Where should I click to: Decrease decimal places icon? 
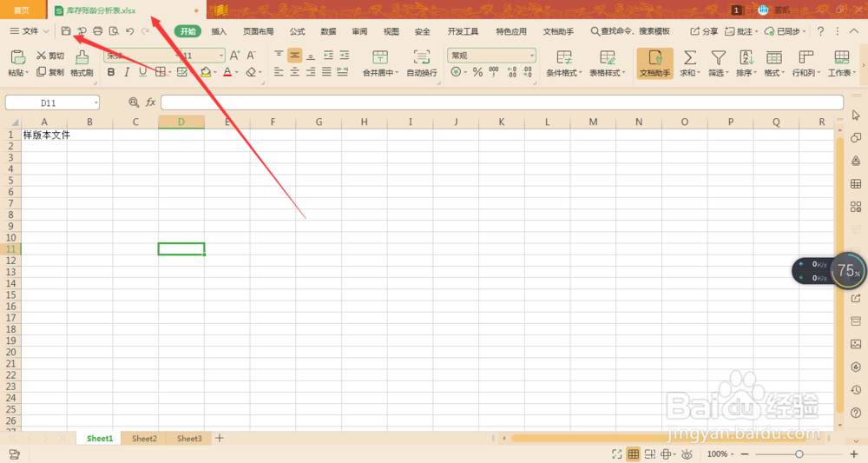pos(528,72)
